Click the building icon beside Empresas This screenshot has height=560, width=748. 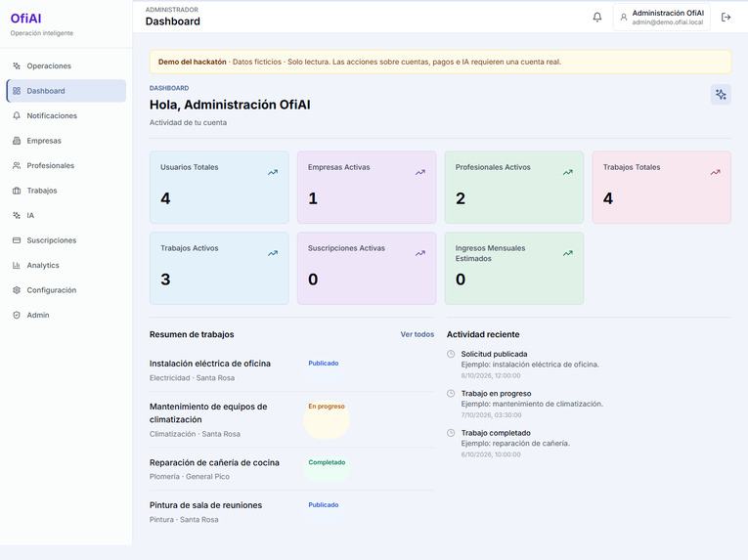(x=17, y=141)
